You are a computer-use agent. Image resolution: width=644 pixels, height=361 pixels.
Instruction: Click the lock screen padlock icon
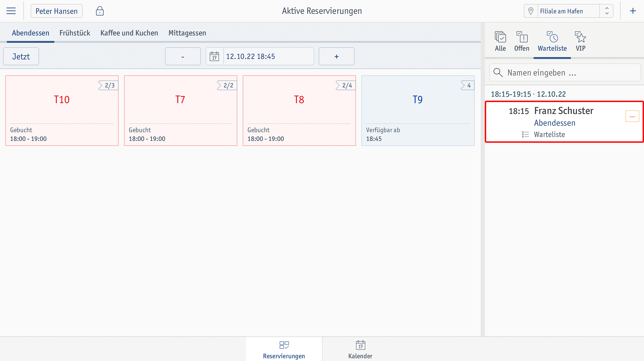point(100,11)
